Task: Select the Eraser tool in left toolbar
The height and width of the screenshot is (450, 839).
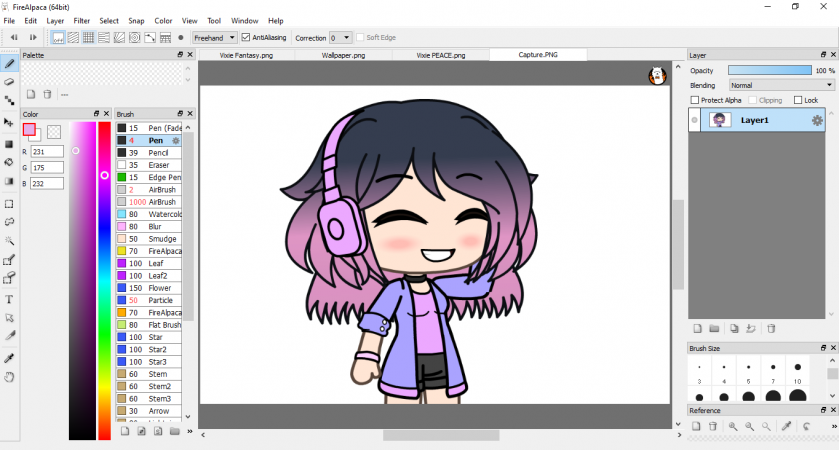Action: 9,81
